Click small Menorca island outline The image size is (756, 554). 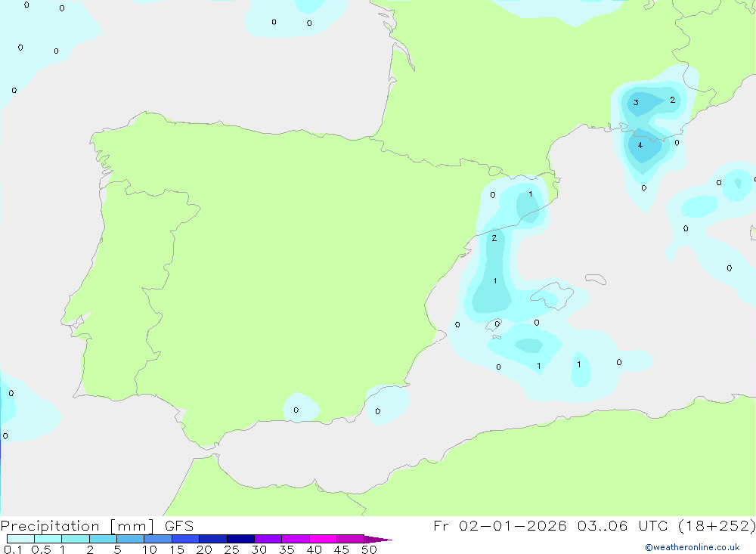[596, 280]
